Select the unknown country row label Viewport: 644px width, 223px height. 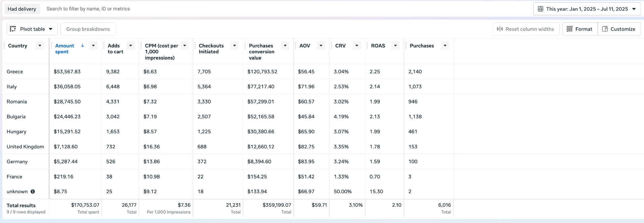click(17, 192)
